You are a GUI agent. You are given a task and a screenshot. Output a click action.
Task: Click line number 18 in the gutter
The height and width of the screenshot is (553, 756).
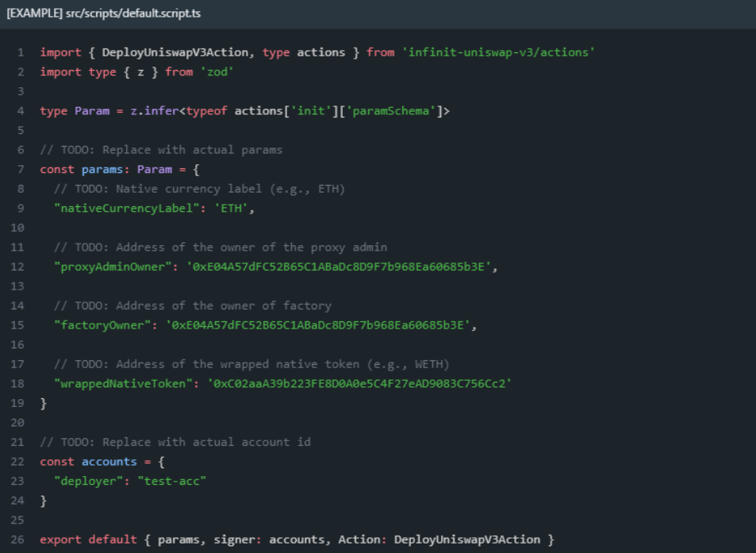tap(17, 384)
